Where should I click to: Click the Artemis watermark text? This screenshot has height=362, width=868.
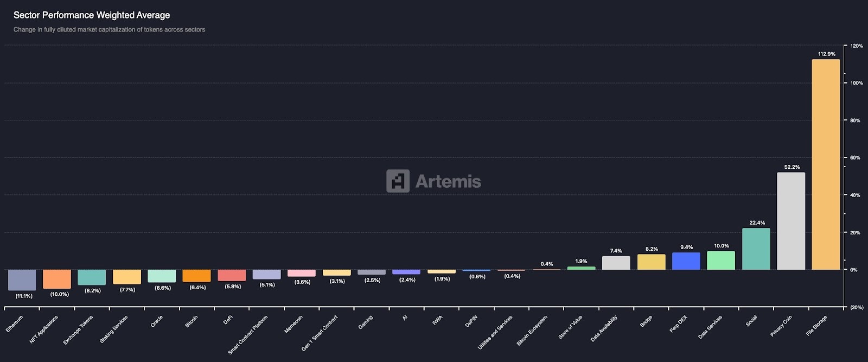coord(448,181)
